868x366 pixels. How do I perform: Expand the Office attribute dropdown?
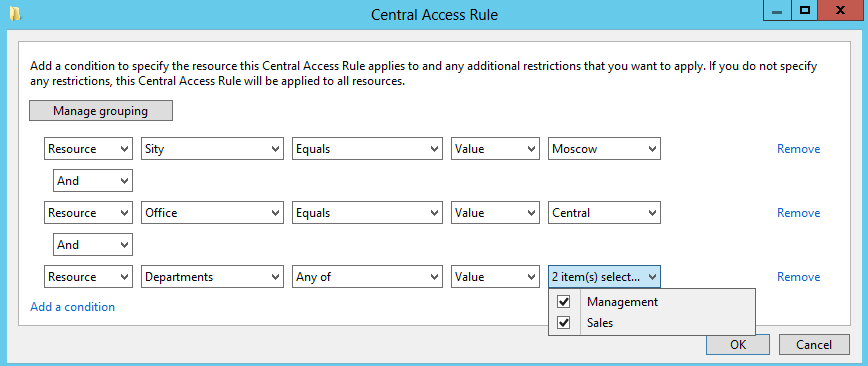pyautogui.click(x=213, y=213)
